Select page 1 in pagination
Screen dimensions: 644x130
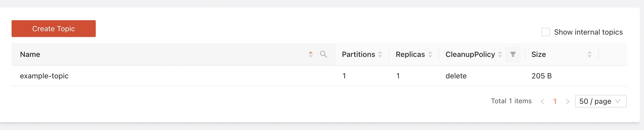click(x=555, y=101)
